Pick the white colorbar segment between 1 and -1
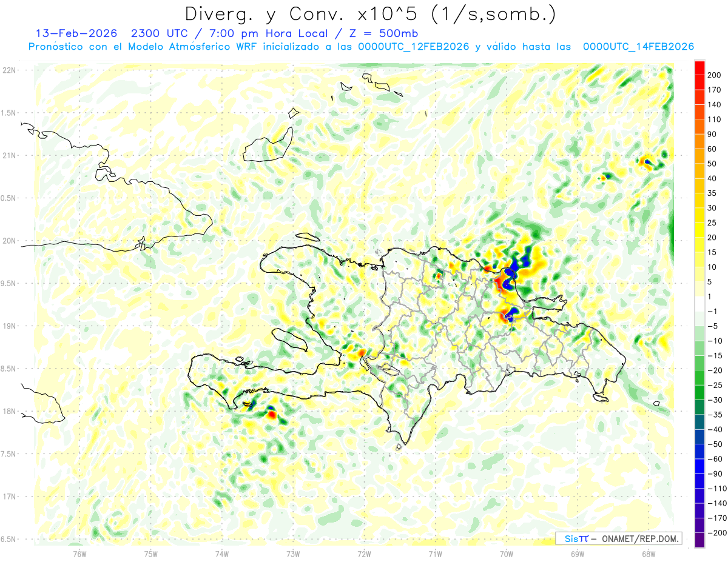728x562 pixels. (699, 304)
